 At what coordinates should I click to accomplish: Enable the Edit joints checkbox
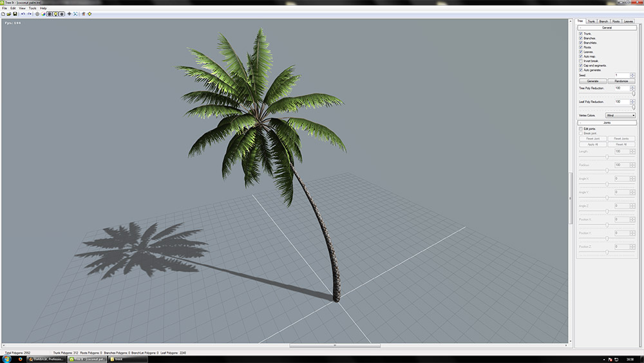(581, 129)
